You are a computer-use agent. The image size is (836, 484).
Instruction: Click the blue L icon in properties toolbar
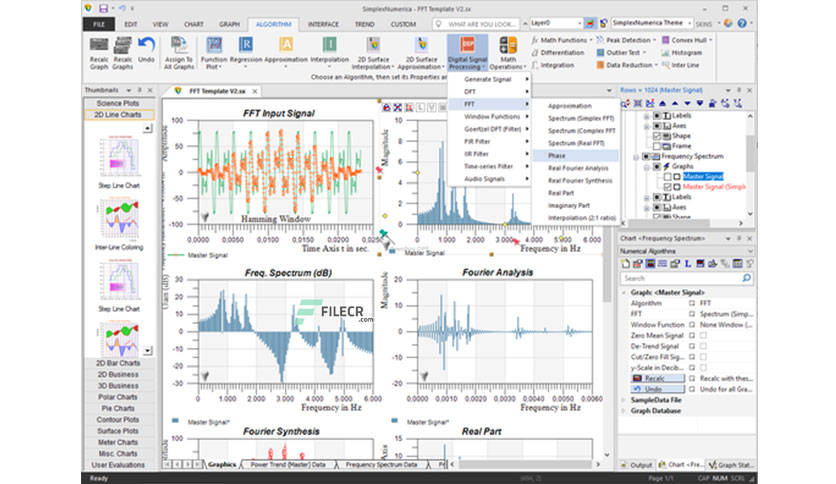click(x=688, y=263)
